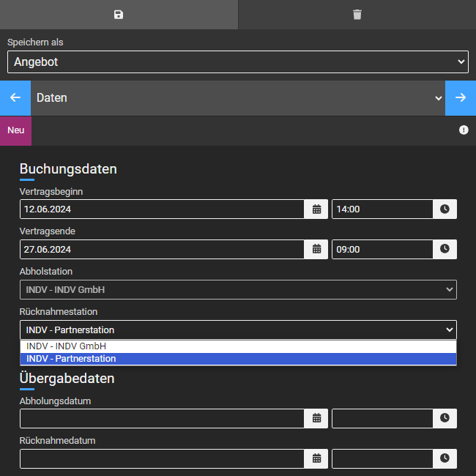476x476 pixels.
Task: Click the exclamation info icon
Action: 464,130
